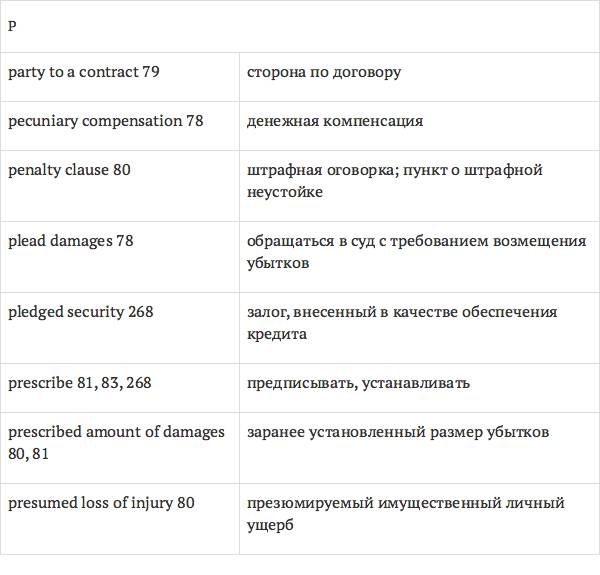Select the 'pecuniary compensation' entry

(95, 121)
